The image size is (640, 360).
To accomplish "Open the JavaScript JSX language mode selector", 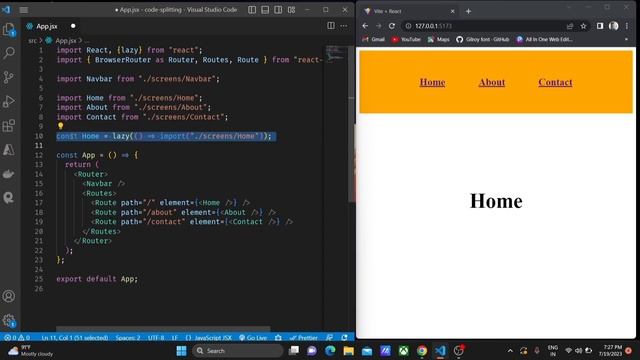I will tap(209, 338).
